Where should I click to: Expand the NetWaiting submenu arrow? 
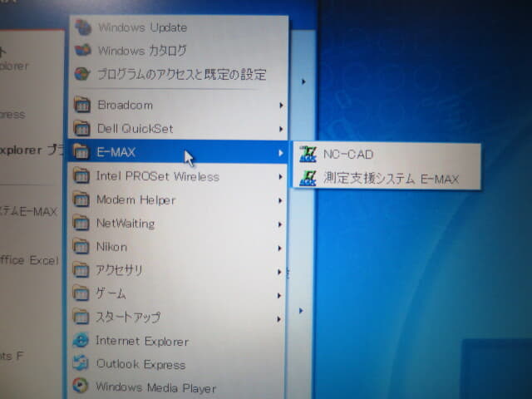[280, 224]
